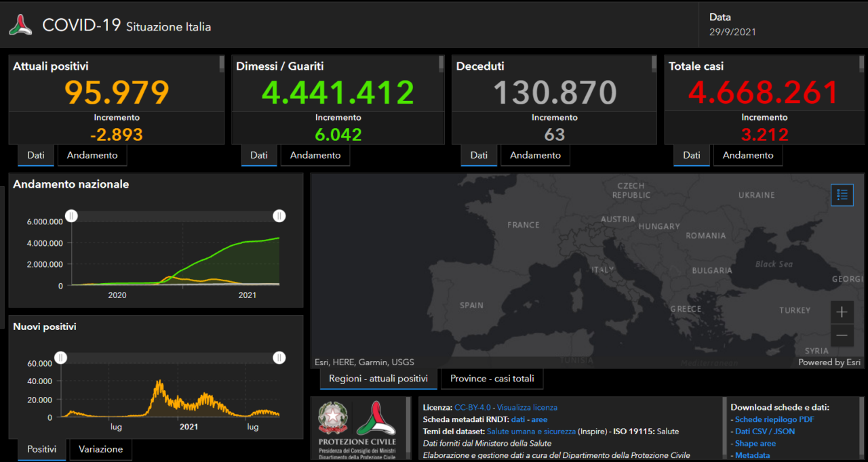Click COVID-19 Situazione Italia title
Screen dimensions: 868x462
coord(126,26)
